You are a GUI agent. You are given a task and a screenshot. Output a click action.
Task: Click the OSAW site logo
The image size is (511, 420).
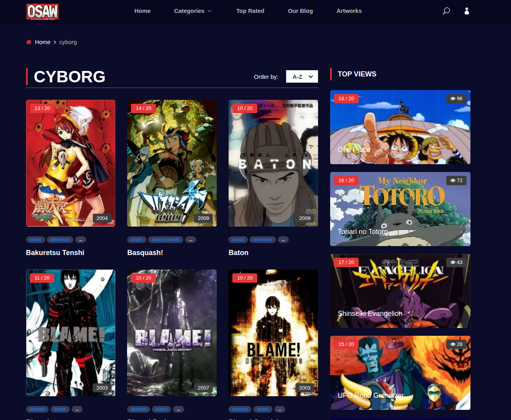tap(42, 12)
